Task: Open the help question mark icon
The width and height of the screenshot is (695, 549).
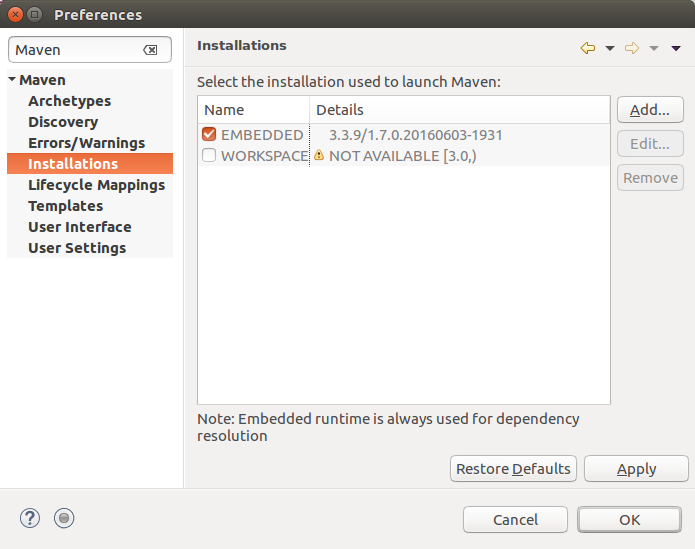Action: tap(30, 518)
